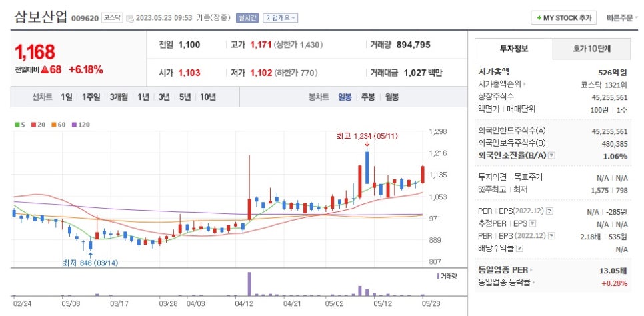Switch to the 투자정보 tab
The width and height of the screenshot is (644, 316).
(514, 49)
